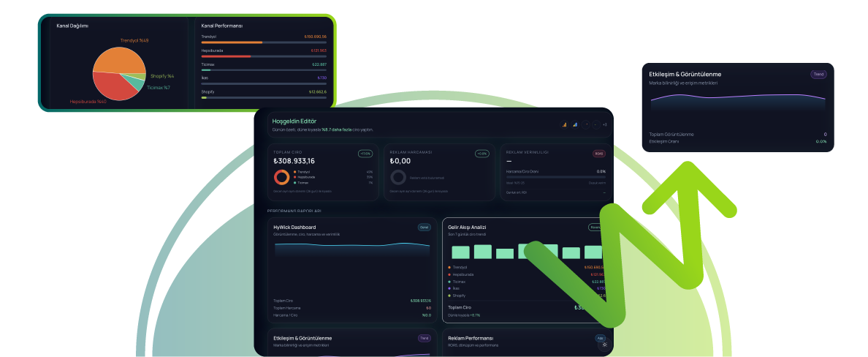Click the Trend badge in top-right Etkileşim card
The width and height of the screenshot is (868, 357).
[818, 74]
